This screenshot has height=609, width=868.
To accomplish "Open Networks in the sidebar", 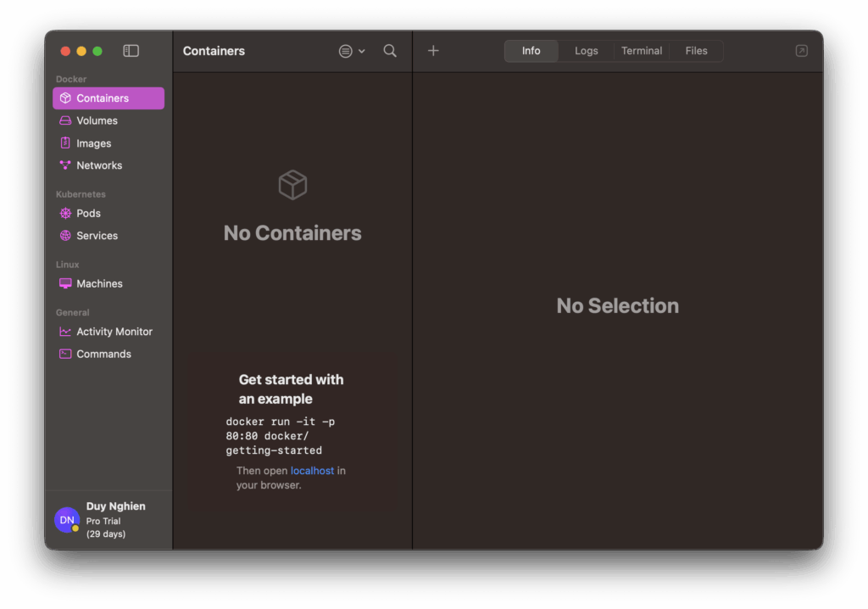I will 99,165.
